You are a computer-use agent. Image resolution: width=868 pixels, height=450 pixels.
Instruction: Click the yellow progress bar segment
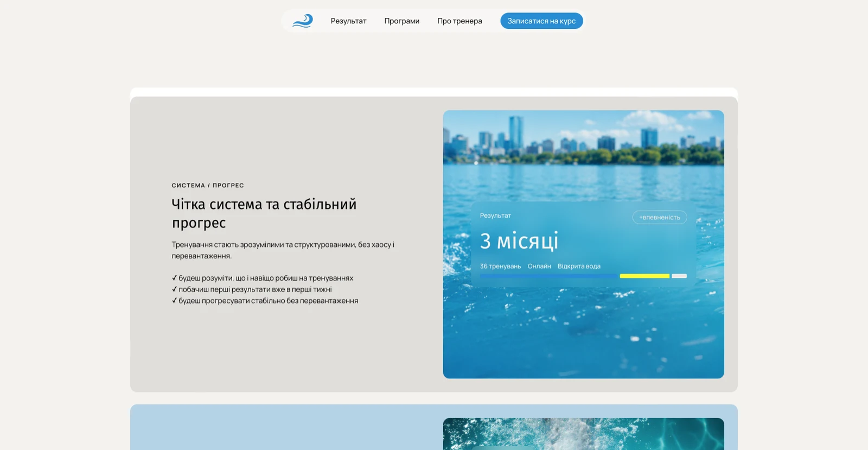tap(644, 276)
